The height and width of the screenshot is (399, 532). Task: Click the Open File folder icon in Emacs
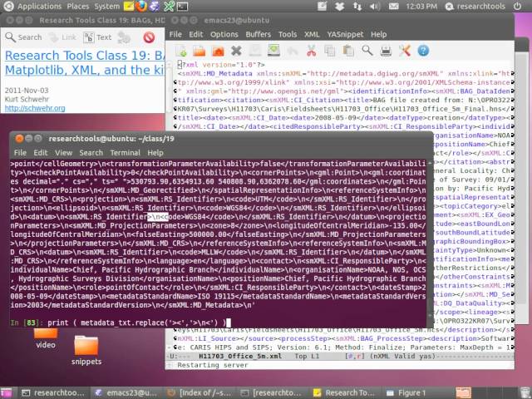(199, 51)
